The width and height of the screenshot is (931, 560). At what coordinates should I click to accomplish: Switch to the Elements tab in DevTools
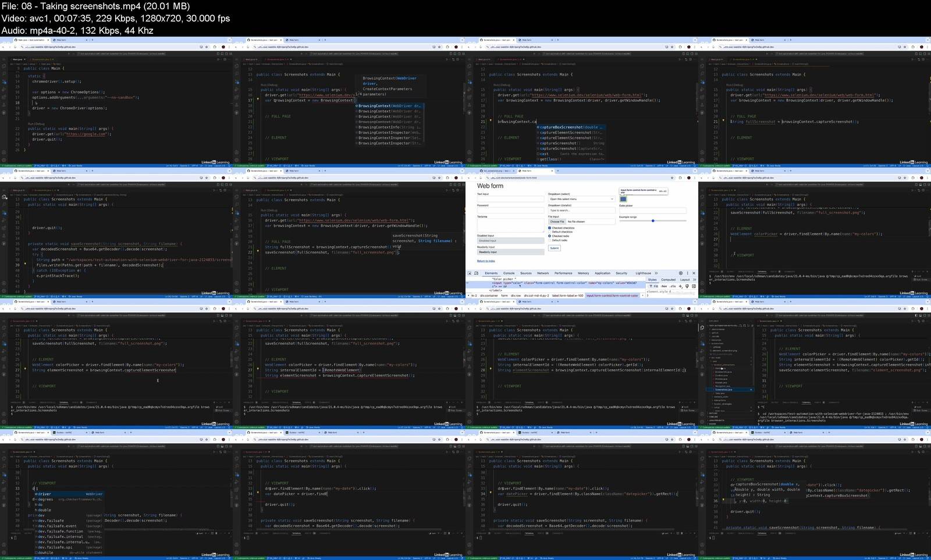tap(491, 273)
